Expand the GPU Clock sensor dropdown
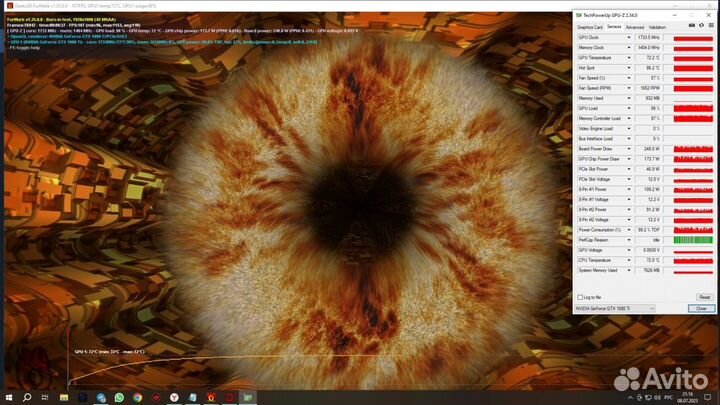The width and height of the screenshot is (720, 405). coord(629,37)
